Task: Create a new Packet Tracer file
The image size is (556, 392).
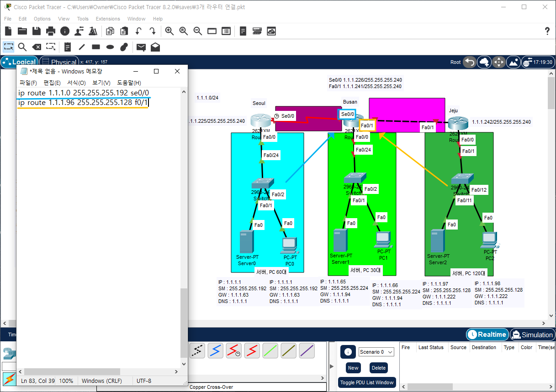Action: (x=8, y=31)
